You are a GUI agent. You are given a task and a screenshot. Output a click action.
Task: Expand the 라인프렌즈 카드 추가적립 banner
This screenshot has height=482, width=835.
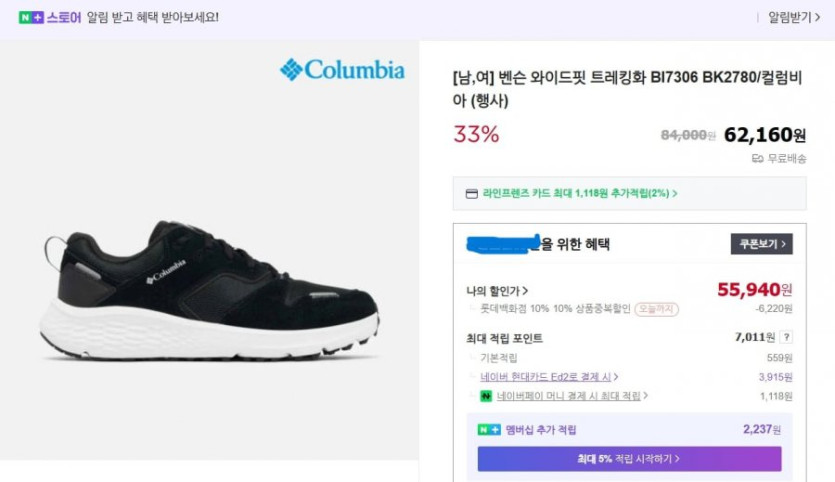pyautogui.click(x=580, y=194)
